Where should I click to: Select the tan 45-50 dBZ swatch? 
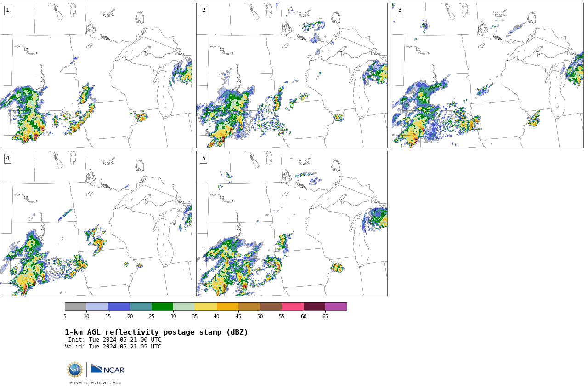point(249,307)
